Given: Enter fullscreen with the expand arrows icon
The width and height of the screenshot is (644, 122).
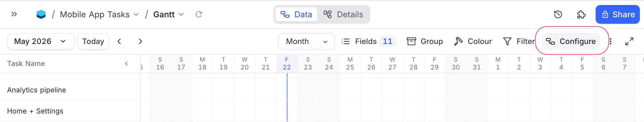Looking at the screenshot, I should pos(629,41).
